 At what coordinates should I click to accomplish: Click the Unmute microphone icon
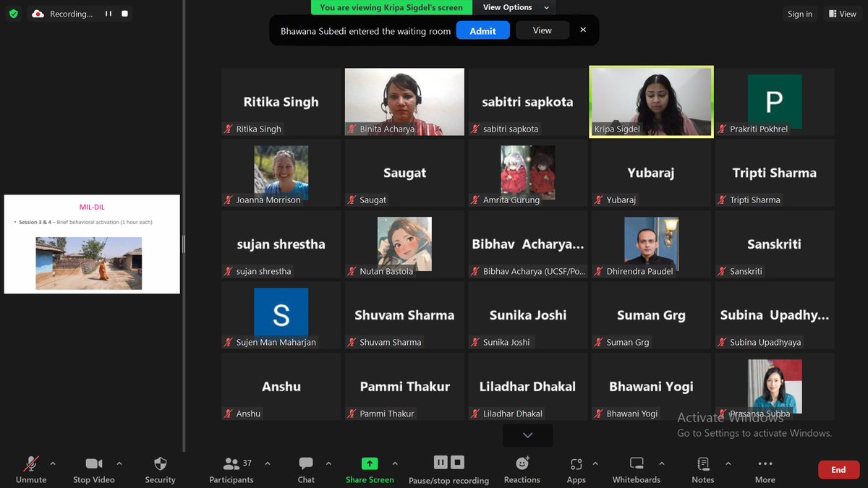pyautogui.click(x=31, y=463)
